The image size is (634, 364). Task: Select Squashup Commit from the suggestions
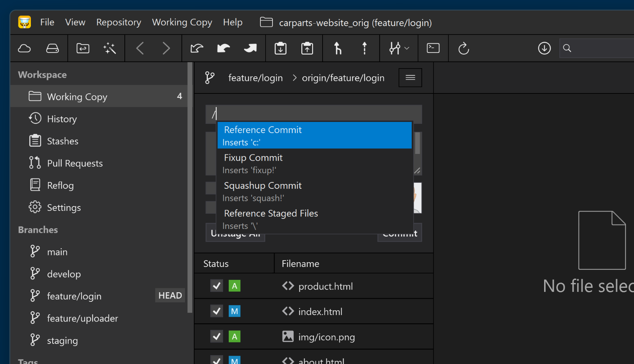[314, 191]
